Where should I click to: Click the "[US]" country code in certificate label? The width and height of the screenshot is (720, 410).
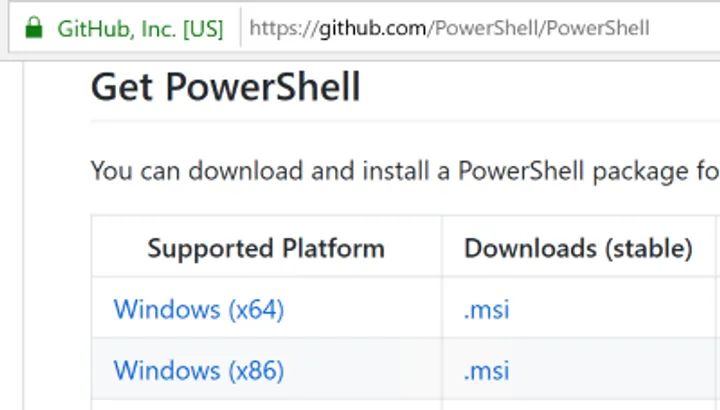pos(204,27)
